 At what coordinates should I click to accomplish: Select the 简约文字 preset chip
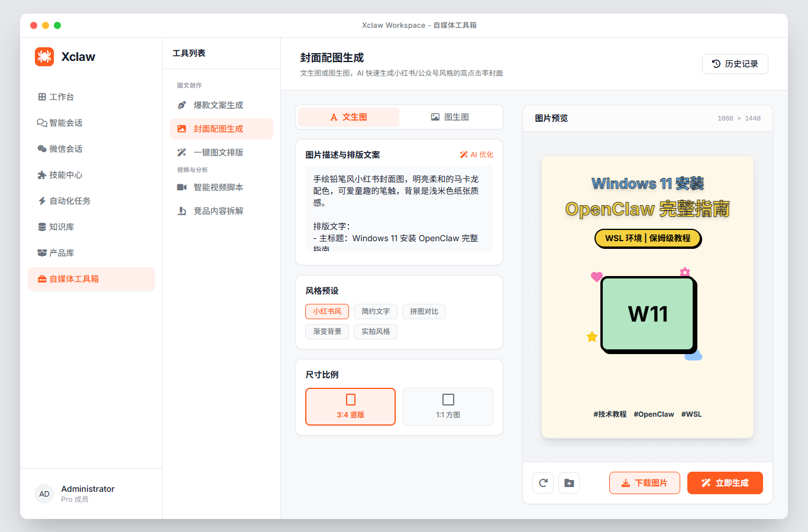point(376,312)
